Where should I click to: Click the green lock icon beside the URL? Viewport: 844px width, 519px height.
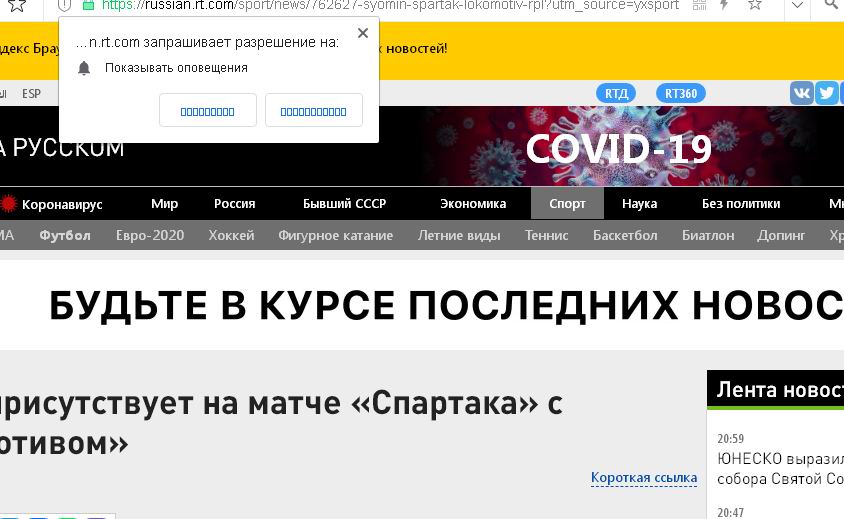click(x=88, y=5)
